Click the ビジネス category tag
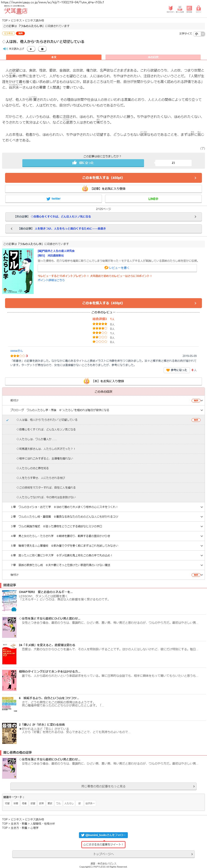207x868 pixels. coord(8,33)
